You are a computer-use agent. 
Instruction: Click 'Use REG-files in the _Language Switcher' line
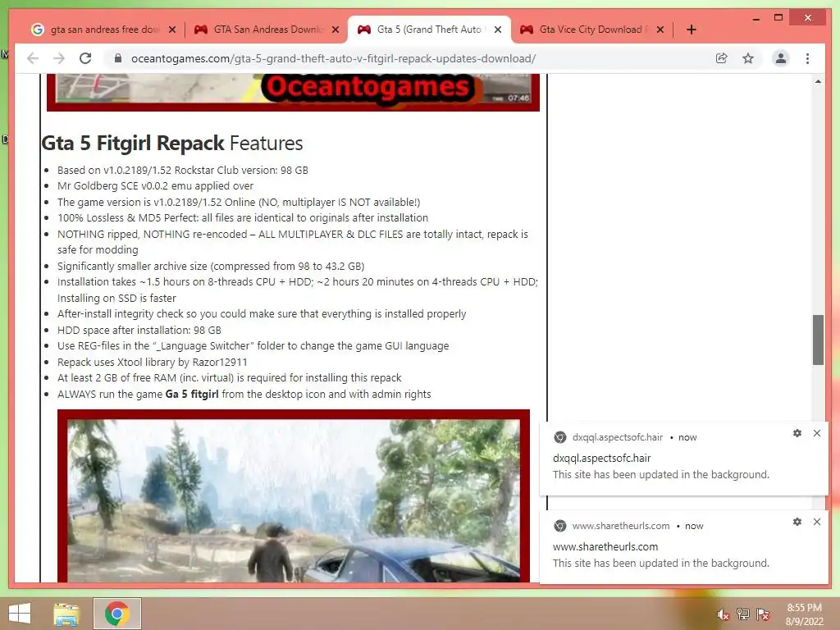pyautogui.click(x=253, y=346)
